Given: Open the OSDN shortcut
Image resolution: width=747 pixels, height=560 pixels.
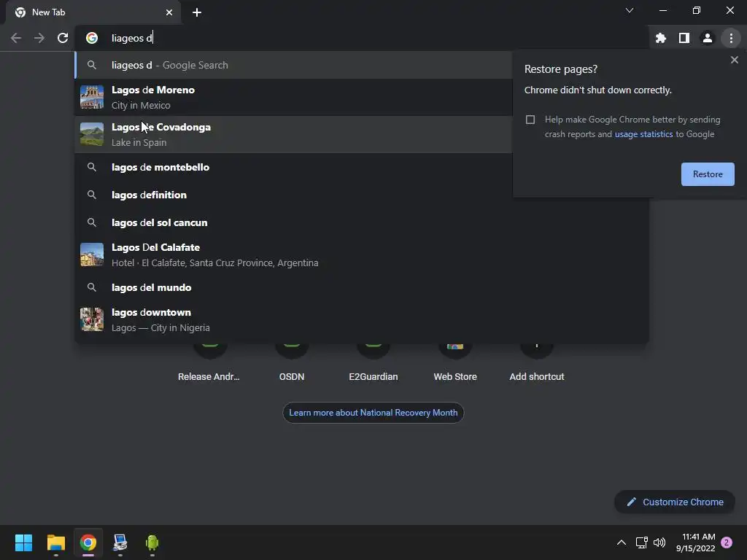Looking at the screenshot, I should coord(292,365).
